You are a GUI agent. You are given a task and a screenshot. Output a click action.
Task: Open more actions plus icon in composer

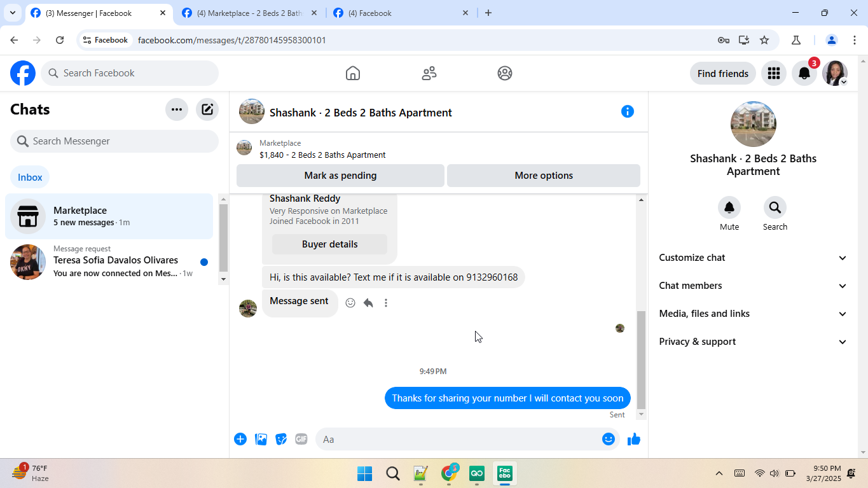(x=240, y=439)
